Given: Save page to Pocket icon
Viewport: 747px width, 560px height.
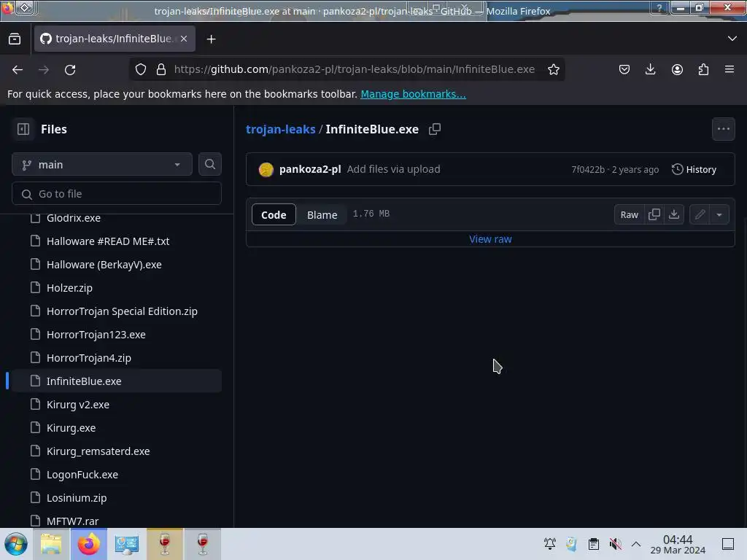Looking at the screenshot, I should point(624,69).
